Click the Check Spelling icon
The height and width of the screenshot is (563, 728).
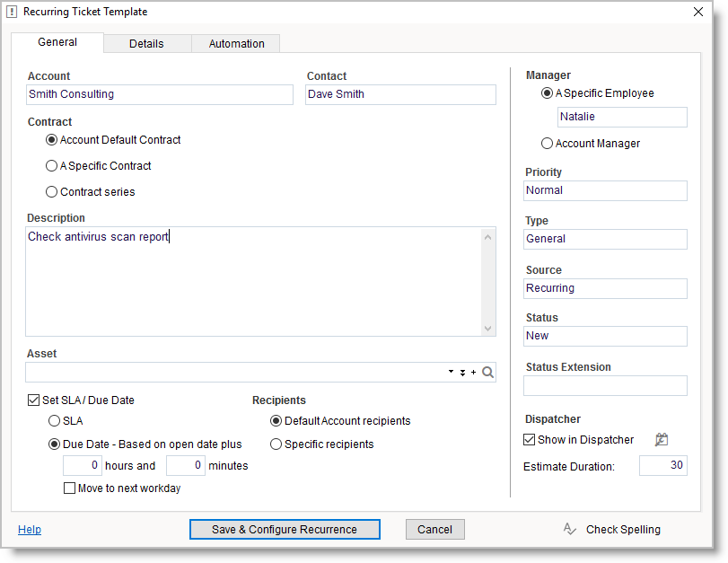569,530
